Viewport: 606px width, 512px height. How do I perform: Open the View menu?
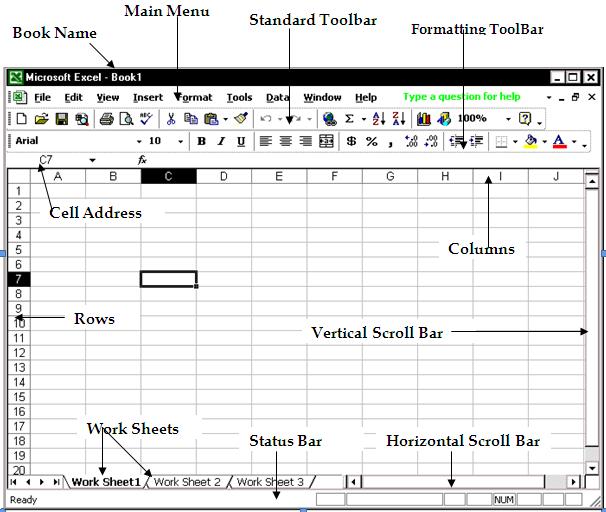tap(108, 97)
